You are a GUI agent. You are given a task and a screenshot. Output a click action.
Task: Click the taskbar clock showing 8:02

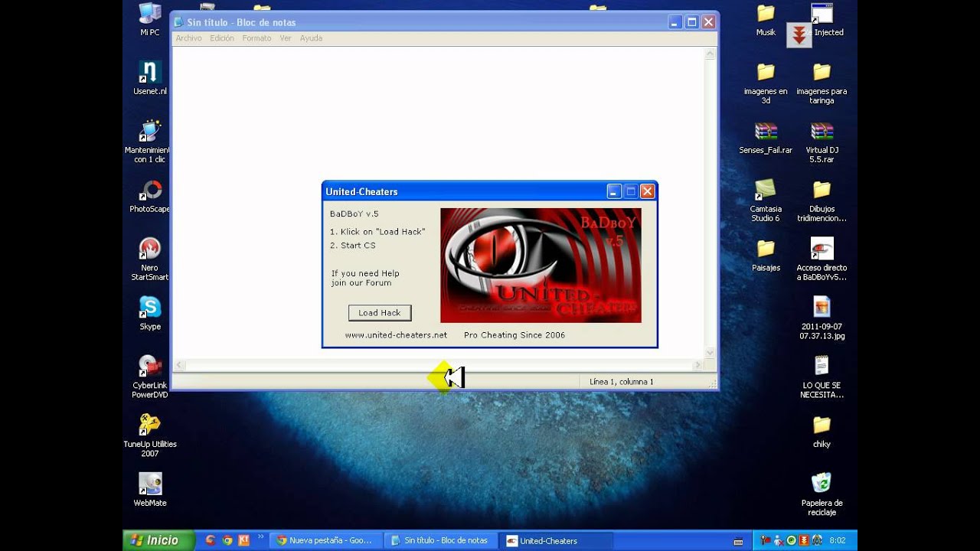(838, 540)
